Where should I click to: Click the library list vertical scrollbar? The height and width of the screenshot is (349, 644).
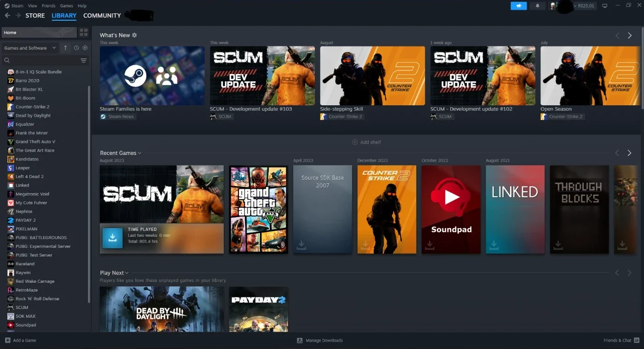[x=89, y=194]
